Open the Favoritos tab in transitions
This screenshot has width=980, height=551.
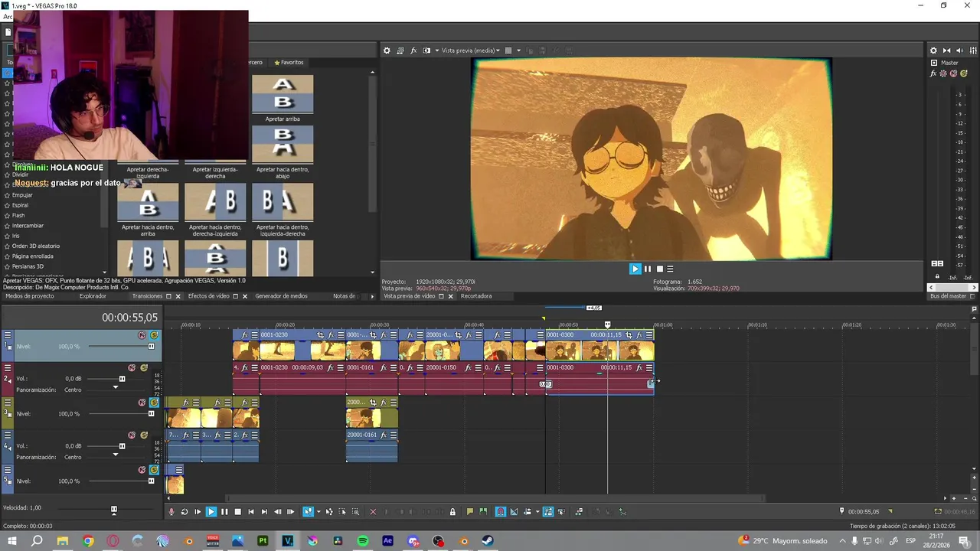pyautogui.click(x=289, y=63)
